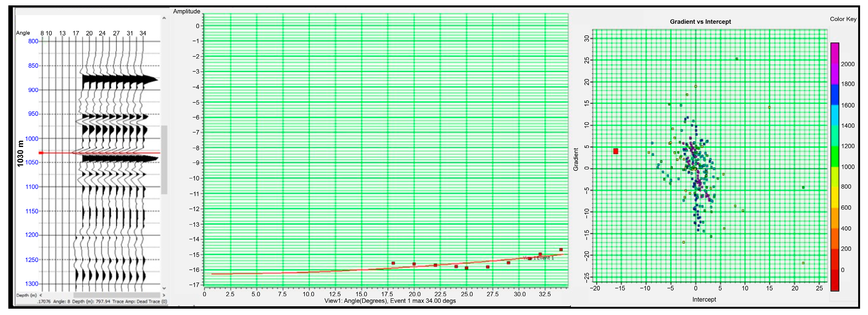This screenshot has width=868, height=315.
Task: Click the 'Gradient vs Intercept' plot title
Action: [700, 22]
